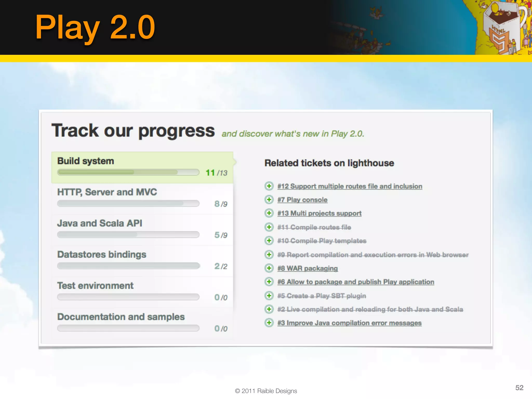
Task: Follow the #5 Create a Play SBT plugin link
Action: coord(322,296)
